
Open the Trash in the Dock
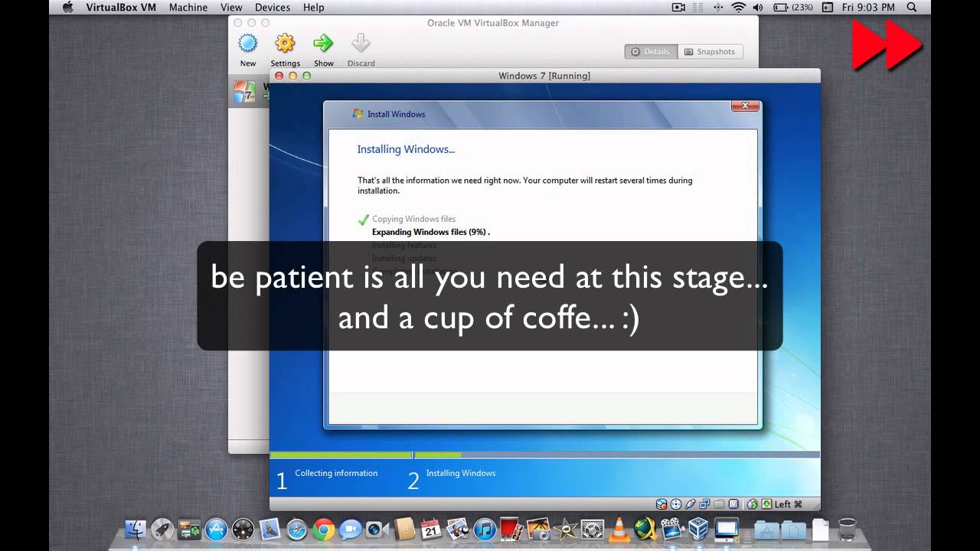point(848,529)
